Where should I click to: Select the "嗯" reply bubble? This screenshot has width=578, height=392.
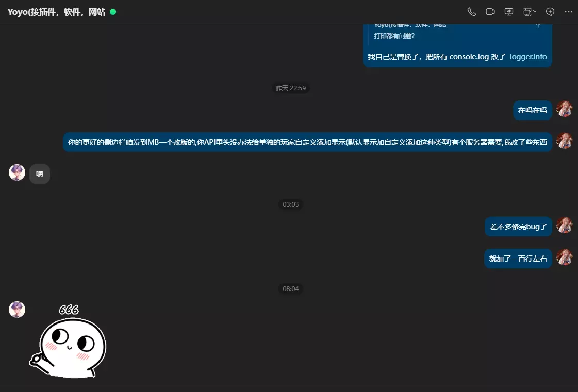point(40,174)
